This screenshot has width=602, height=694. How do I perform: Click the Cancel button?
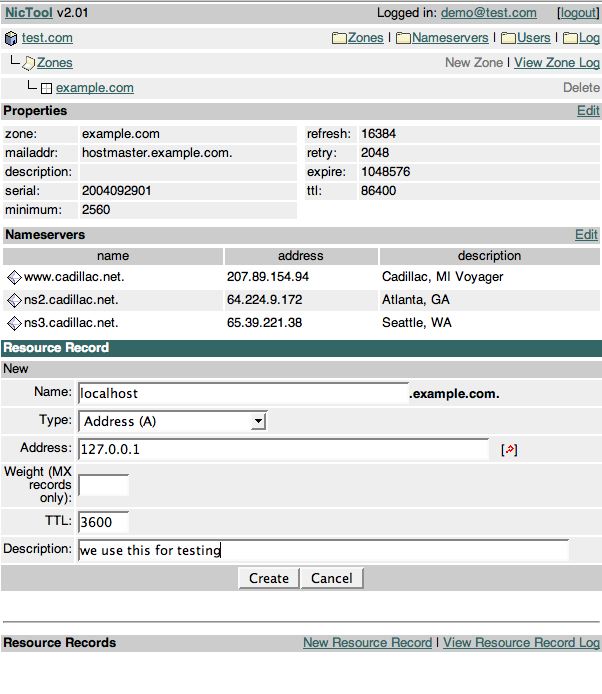[331, 578]
